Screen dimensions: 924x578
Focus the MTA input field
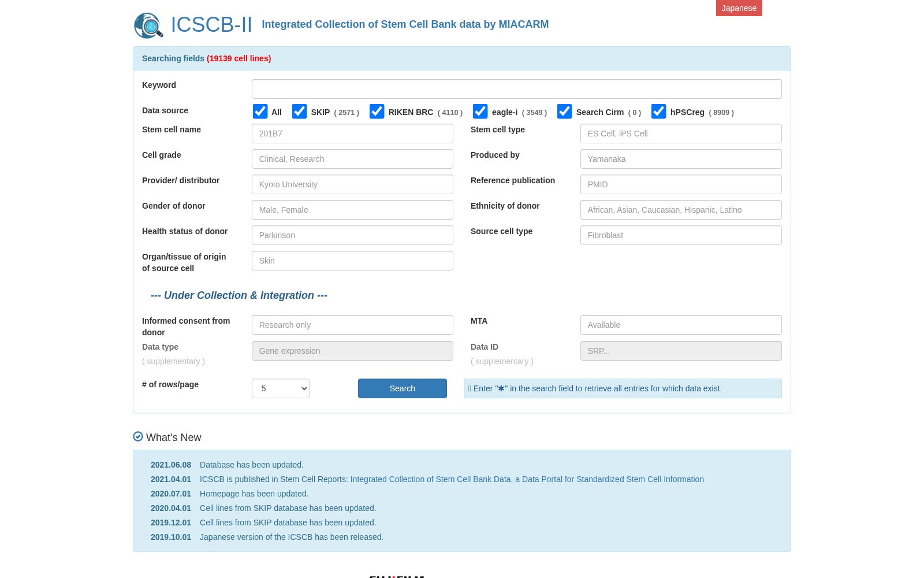(x=681, y=325)
